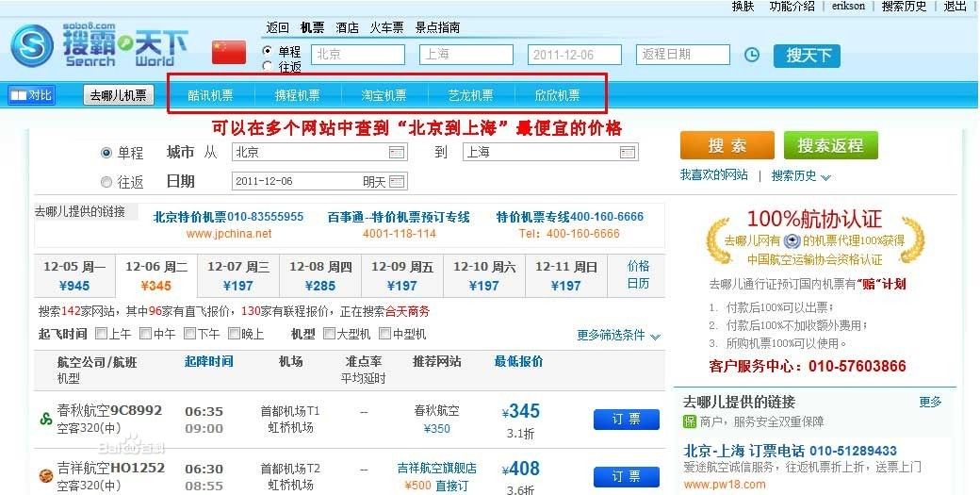
Task: Check the 中型机 aircraft type box
Action: [x=385, y=334]
